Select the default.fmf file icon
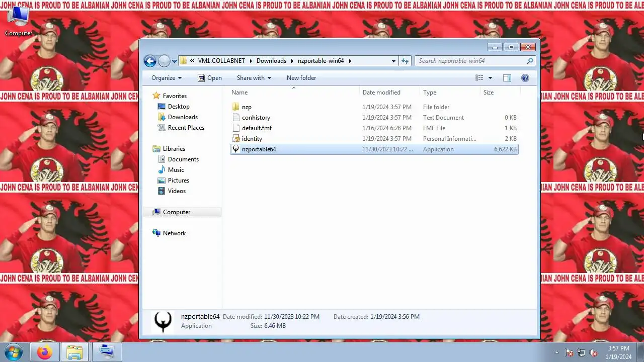Image resolution: width=644 pixels, height=362 pixels. point(235,128)
